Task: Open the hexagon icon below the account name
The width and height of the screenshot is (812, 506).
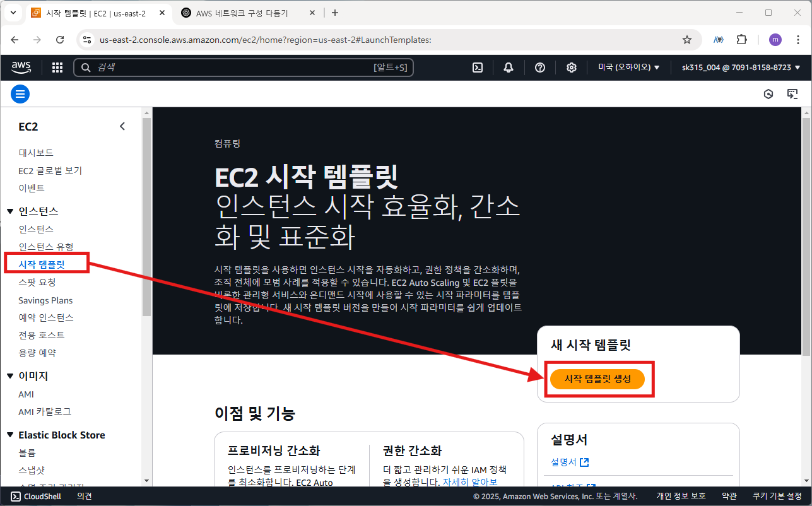Action: coord(768,95)
